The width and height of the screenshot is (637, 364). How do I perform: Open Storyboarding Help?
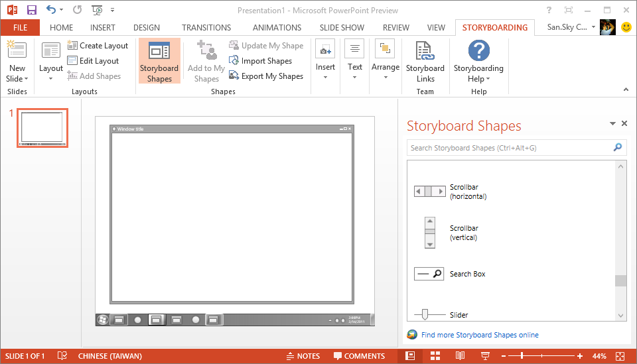[478, 61]
